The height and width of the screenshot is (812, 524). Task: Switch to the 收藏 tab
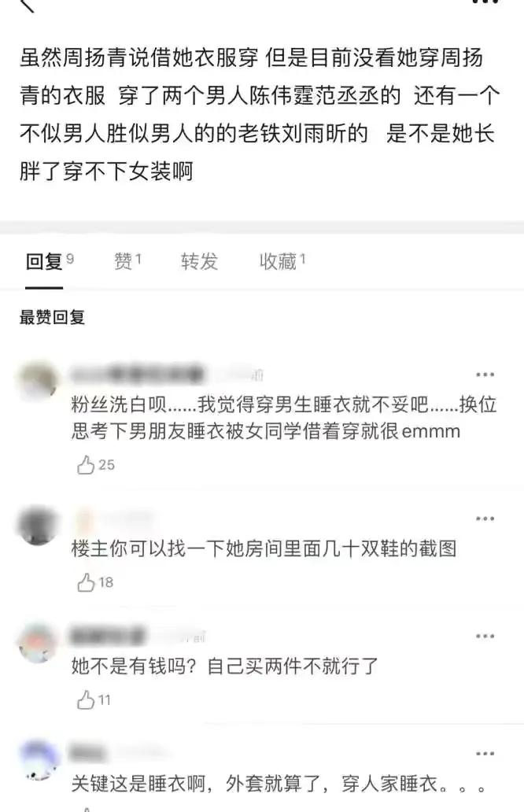pos(282,261)
